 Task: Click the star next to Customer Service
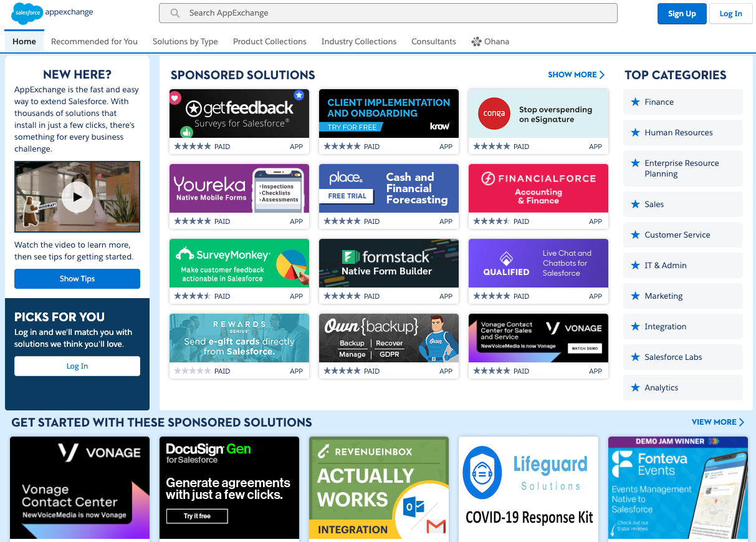click(x=635, y=235)
